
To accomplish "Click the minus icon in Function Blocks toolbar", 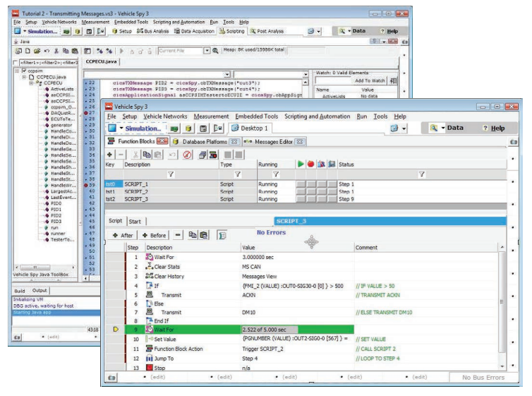I will [x=121, y=155].
